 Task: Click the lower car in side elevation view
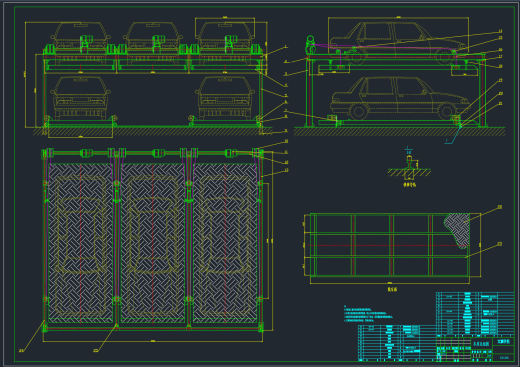(x=400, y=98)
